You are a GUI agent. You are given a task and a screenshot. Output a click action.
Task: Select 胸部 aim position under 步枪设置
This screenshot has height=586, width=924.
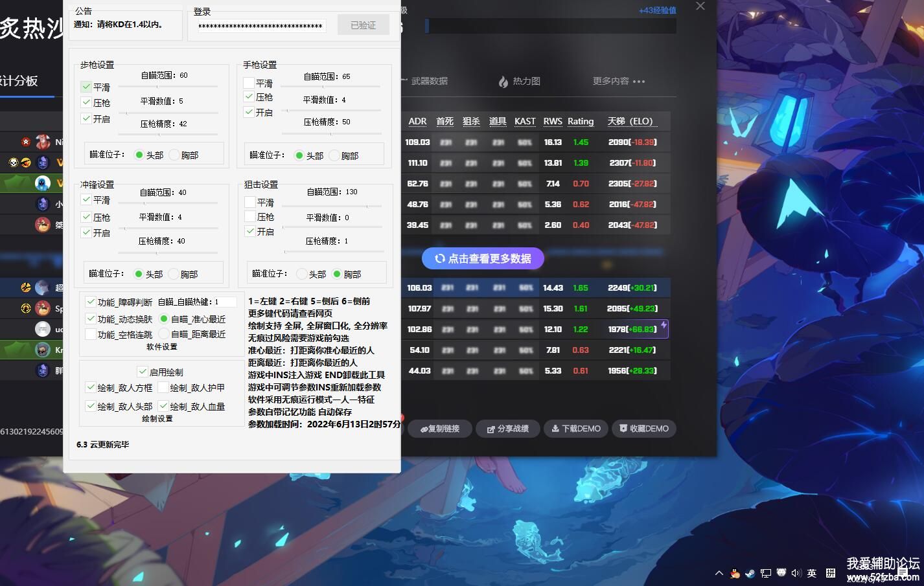(x=174, y=155)
